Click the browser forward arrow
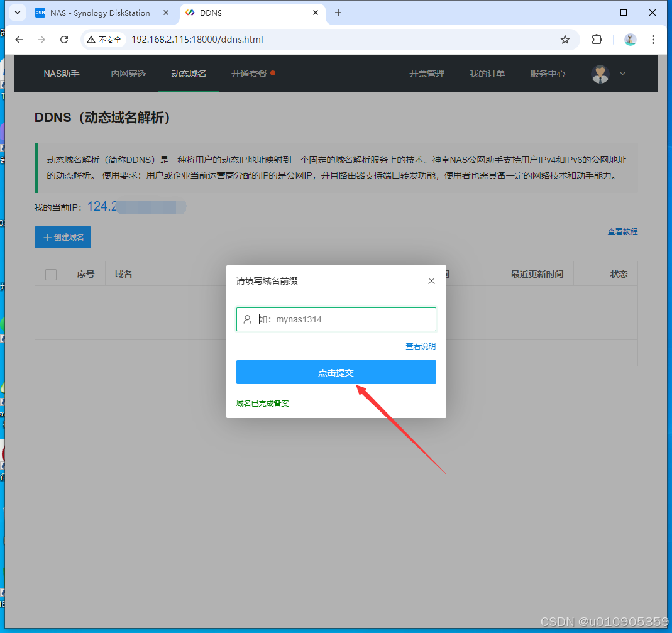Screen dimensions: 672x633 coord(41,39)
